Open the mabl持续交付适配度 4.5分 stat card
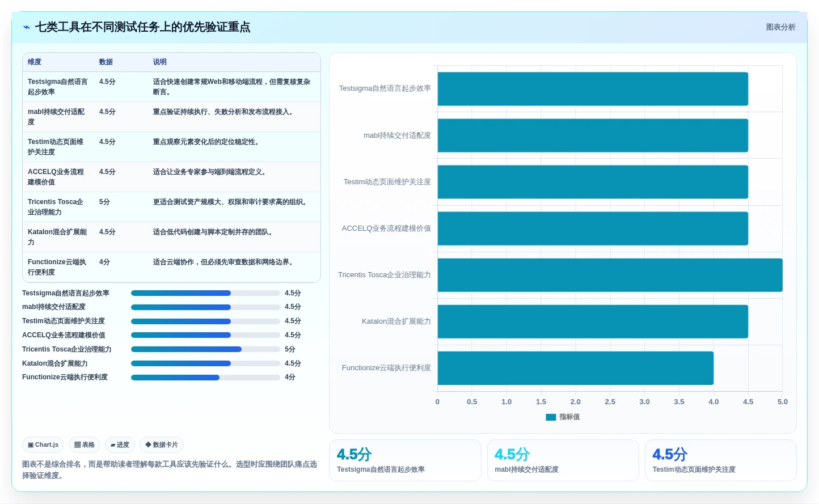 coord(563,460)
